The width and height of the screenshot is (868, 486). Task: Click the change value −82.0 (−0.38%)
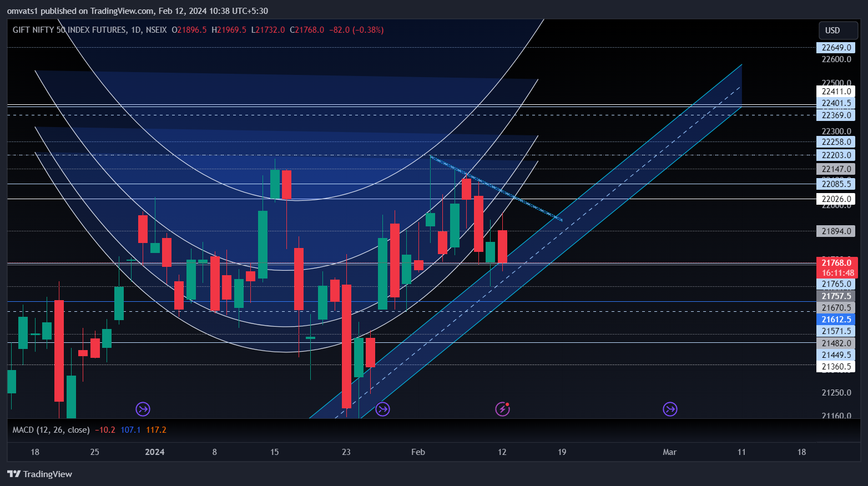tap(356, 30)
